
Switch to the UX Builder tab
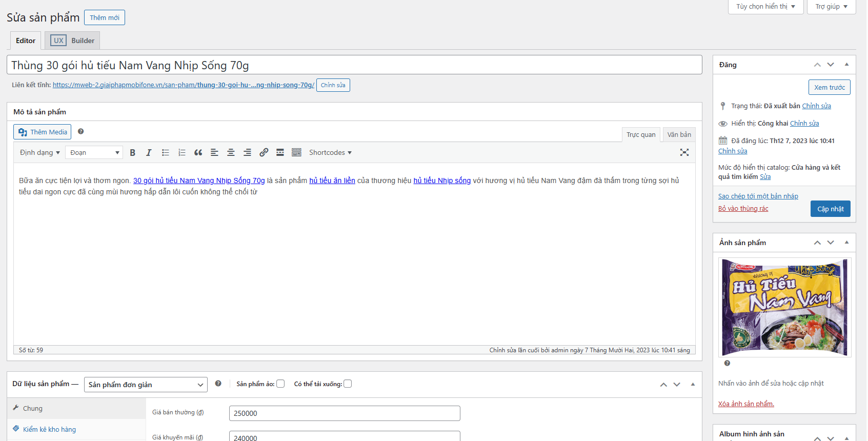(72, 41)
